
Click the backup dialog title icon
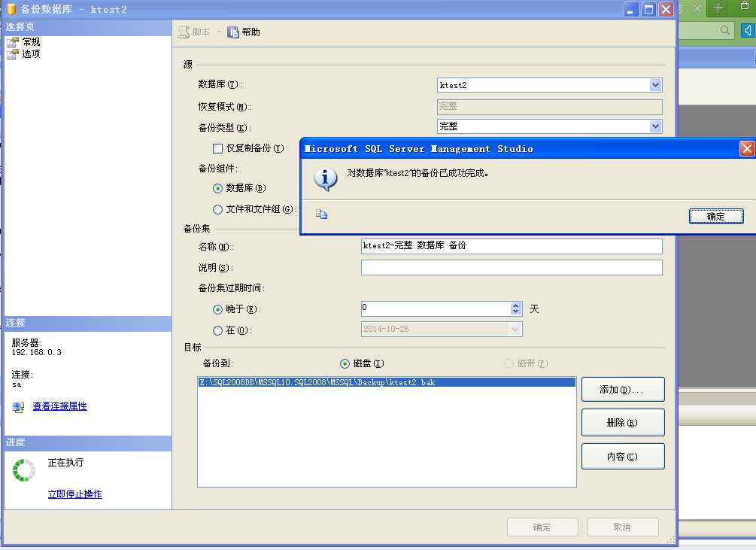(11, 9)
